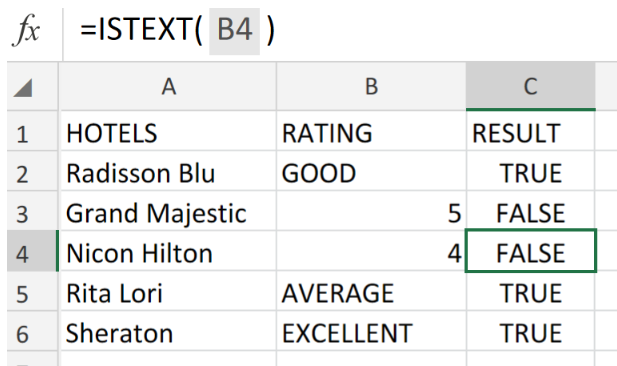Click the HOTELS header cell
The width and height of the screenshot is (617, 366).
pyautogui.click(x=168, y=131)
